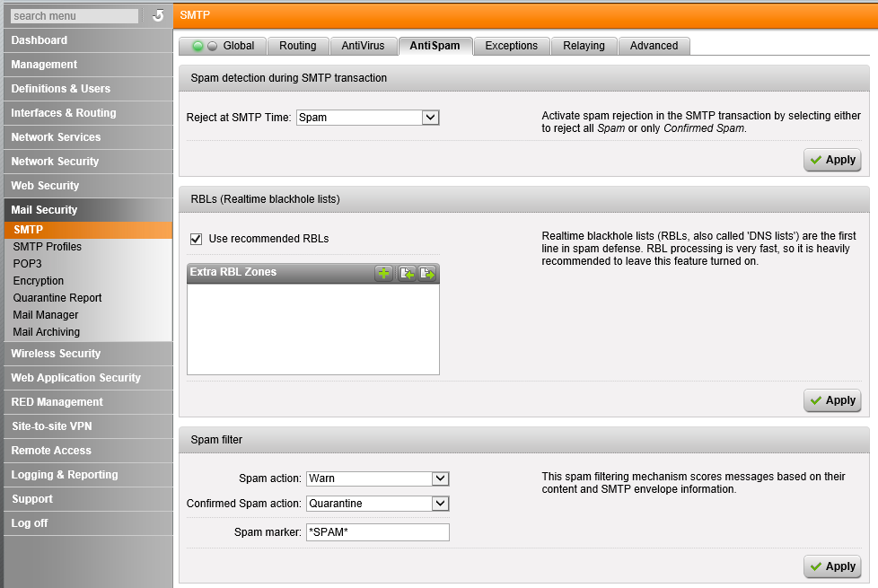Expand Logging & Reporting menu

click(88, 475)
